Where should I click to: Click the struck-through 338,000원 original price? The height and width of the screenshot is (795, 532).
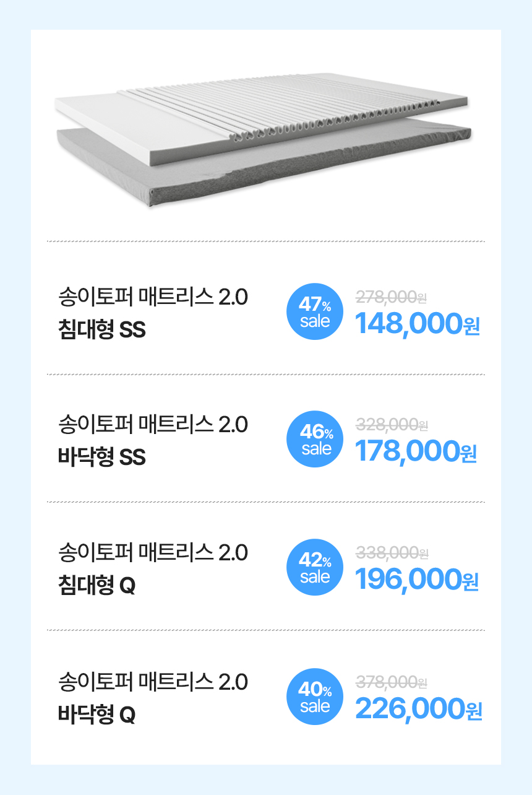(392, 552)
